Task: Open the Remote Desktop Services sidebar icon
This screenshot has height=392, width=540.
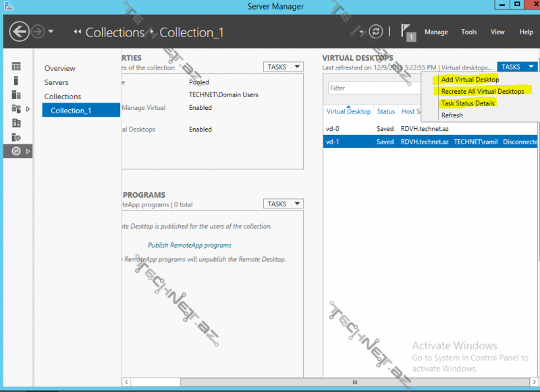Action: coord(16,151)
